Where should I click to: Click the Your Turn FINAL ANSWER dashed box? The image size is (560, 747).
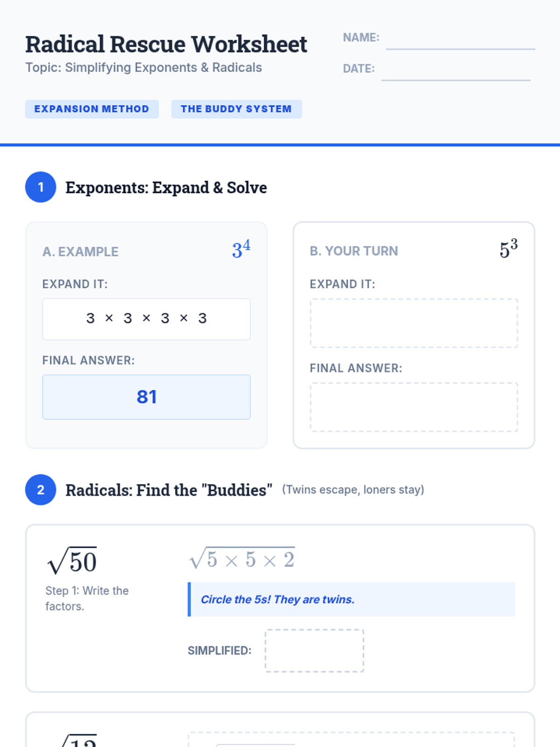[414, 407]
